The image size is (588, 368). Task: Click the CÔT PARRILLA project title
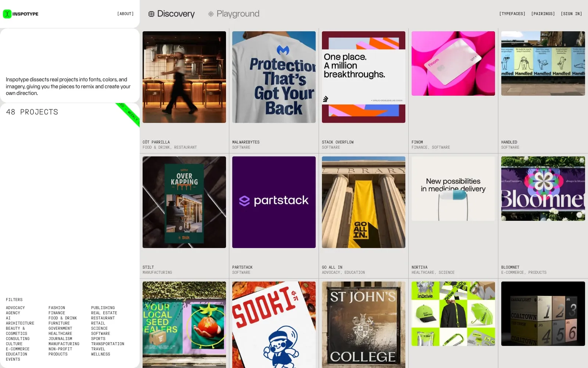pos(156,142)
